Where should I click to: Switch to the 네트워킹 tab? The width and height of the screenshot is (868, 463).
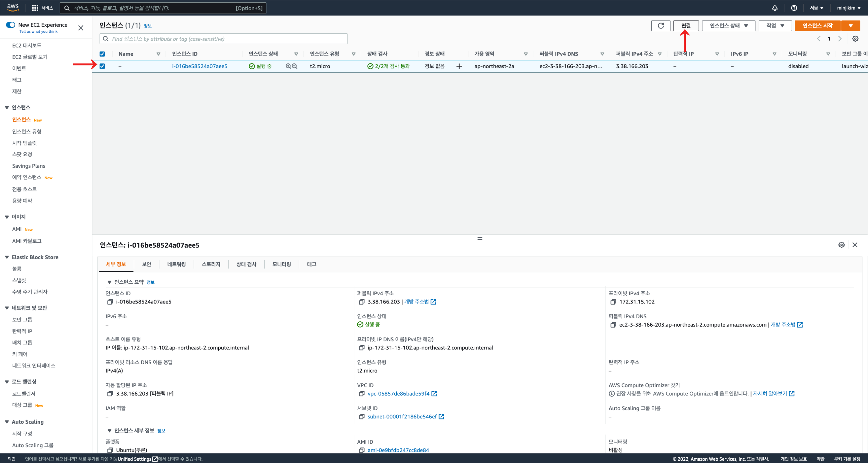coord(176,264)
